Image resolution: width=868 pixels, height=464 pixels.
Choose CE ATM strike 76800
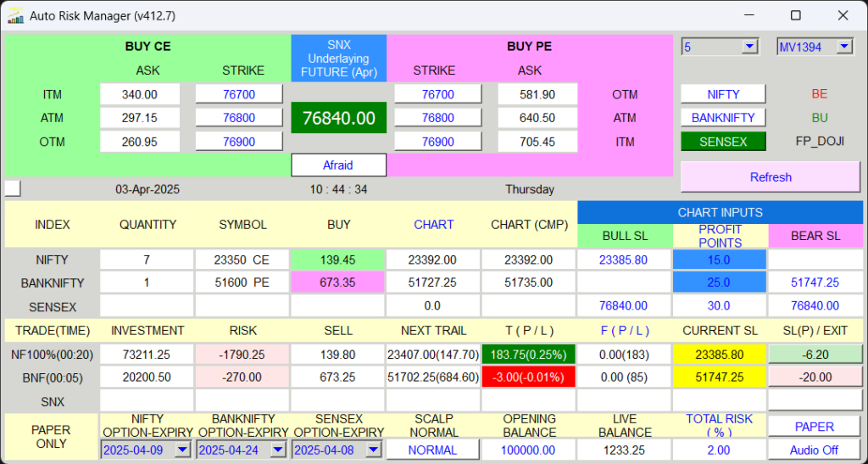[239, 118]
